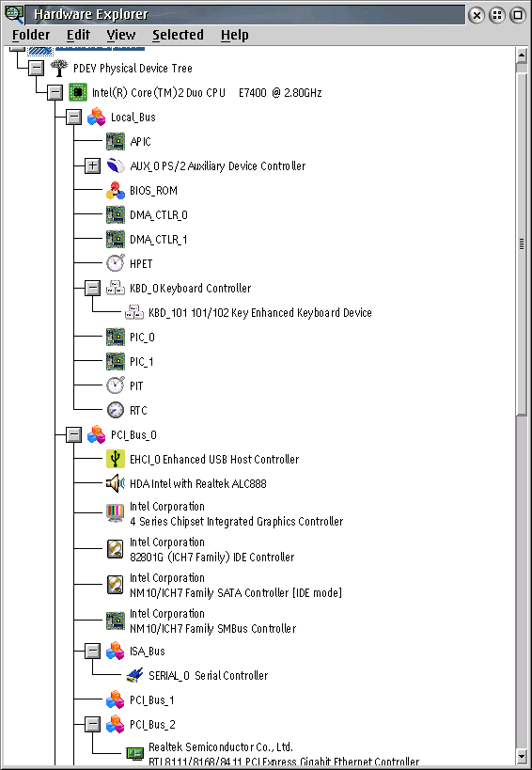532x770 pixels.
Task: Collapse the Intel Core2 Duo CPU node
Action: click(55, 93)
